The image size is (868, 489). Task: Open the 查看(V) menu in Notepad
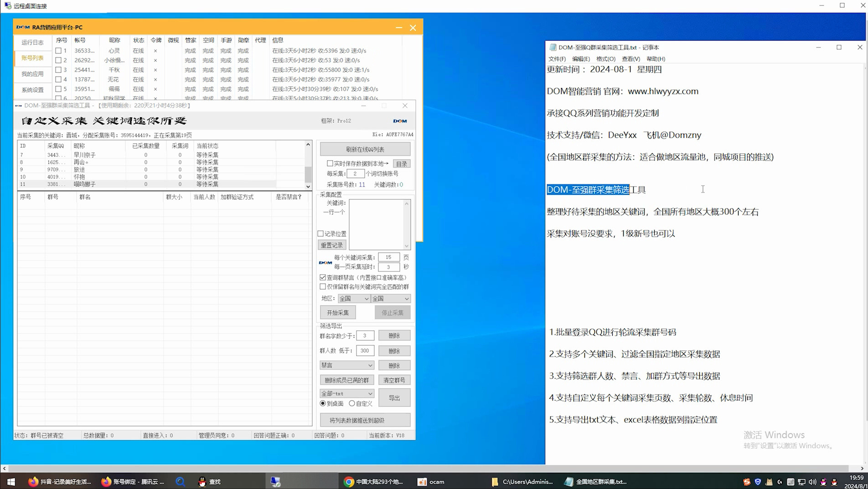click(631, 59)
